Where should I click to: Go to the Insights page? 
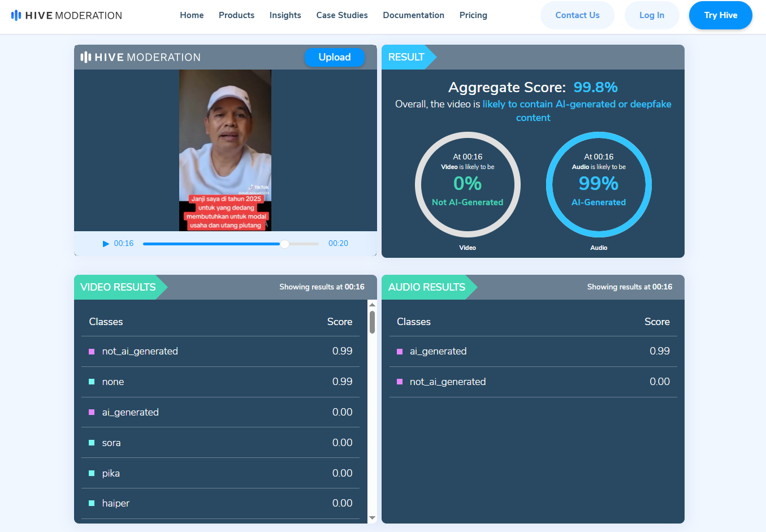coord(285,15)
